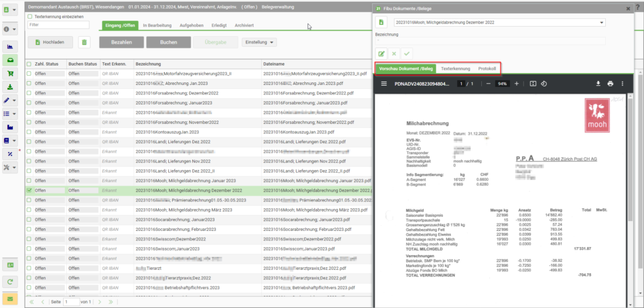Click the green trash delete icon

tap(84, 42)
